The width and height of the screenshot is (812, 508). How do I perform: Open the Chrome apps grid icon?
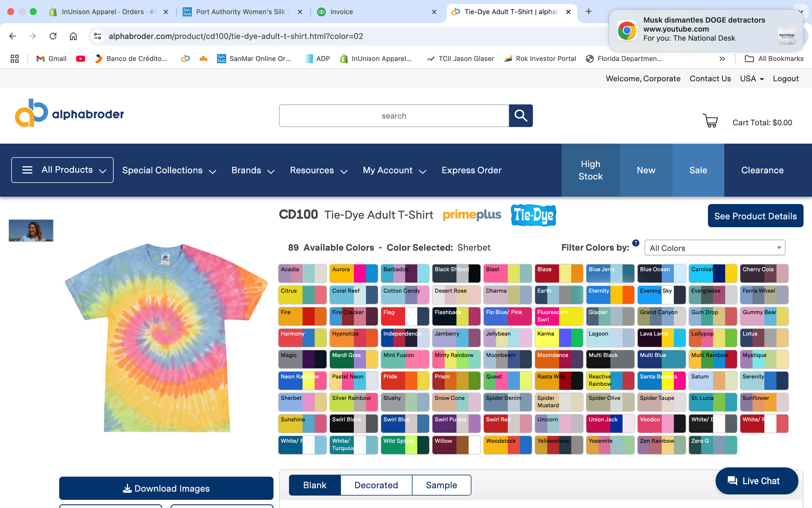[14, 59]
